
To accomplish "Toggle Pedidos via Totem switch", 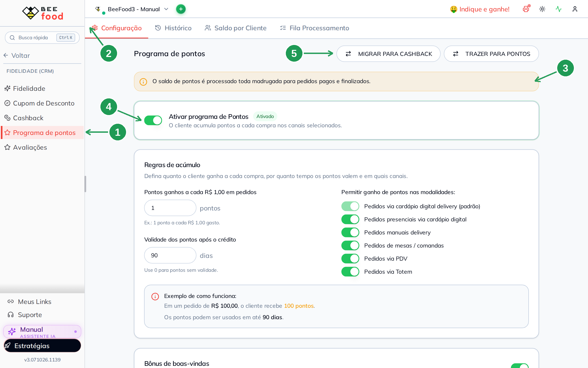I will coord(350,272).
